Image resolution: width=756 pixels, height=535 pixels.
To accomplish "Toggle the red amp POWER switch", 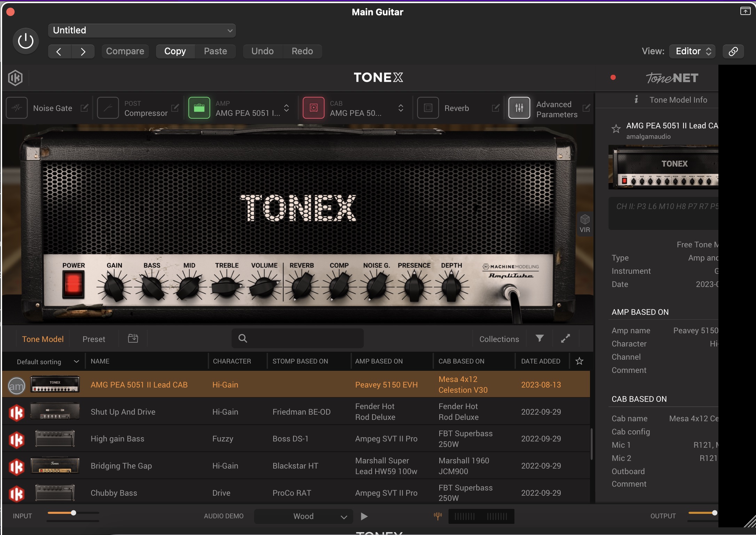I will [x=73, y=284].
